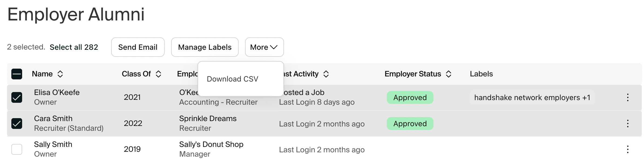Open three-dot menu for Sally Smith
This screenshot has height=162, width=644.
tap(628, 149)
